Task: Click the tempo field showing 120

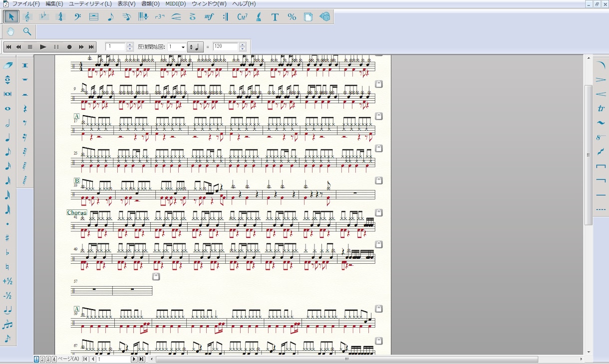Action: (226, 47)
